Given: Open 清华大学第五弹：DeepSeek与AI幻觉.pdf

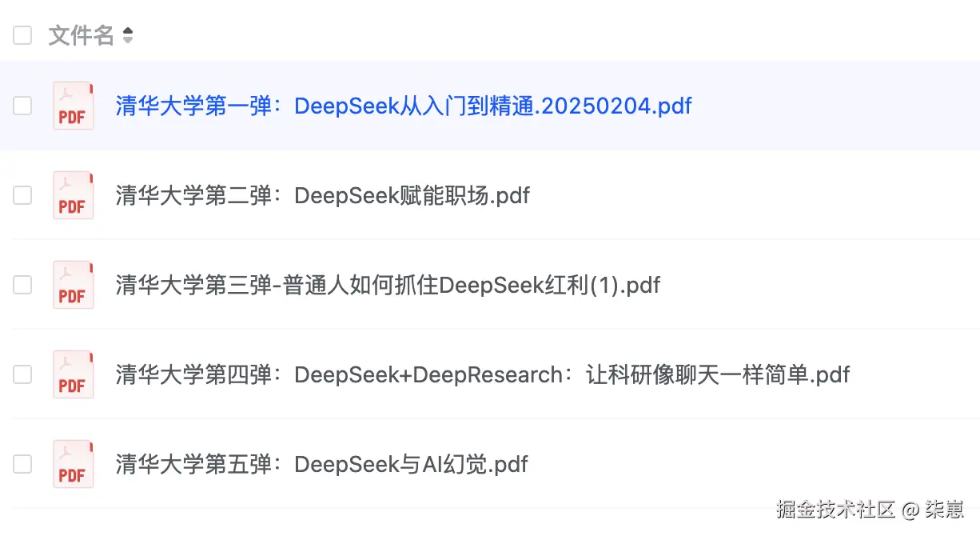Looking at the screenshot, I should (x=322, y=464).
